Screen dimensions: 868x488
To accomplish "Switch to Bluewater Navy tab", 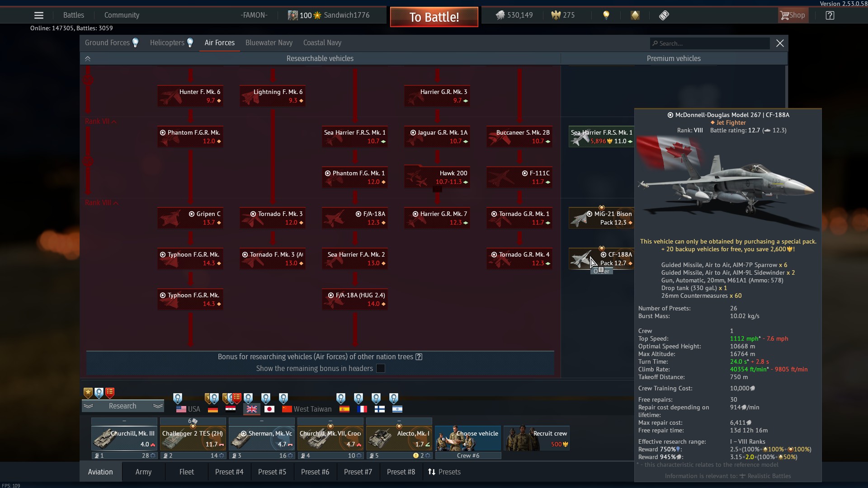I will pyautogui.click(x=269, y=43).
